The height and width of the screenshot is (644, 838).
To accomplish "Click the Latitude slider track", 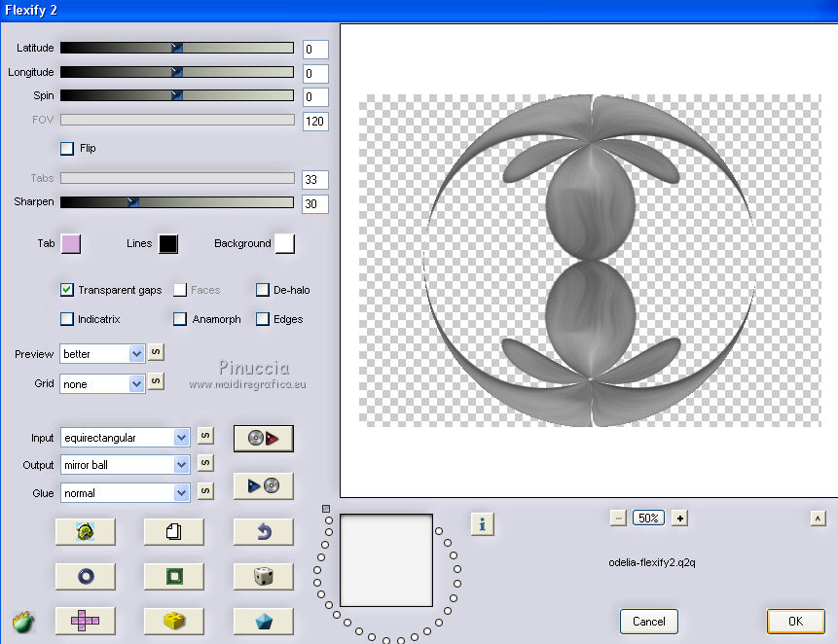I will (x=177, y=48).
